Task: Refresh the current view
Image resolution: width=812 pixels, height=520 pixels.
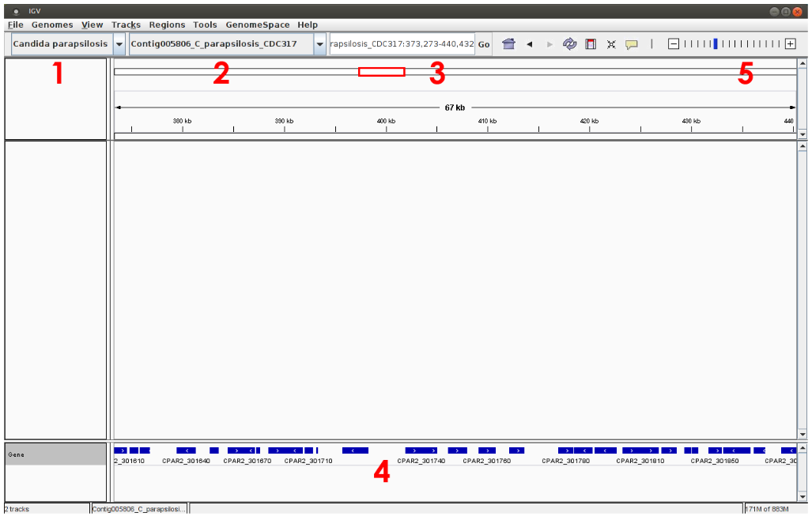Action: coord(570,44)
